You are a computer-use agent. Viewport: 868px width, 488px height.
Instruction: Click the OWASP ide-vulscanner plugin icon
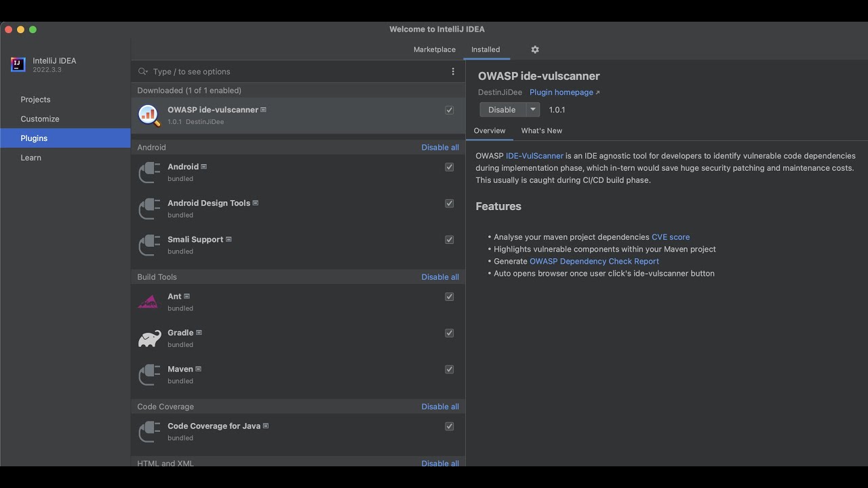[149, 115]
